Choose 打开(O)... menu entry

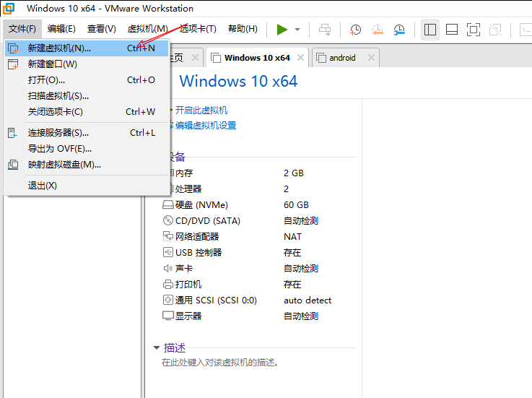tap(87, 80)
